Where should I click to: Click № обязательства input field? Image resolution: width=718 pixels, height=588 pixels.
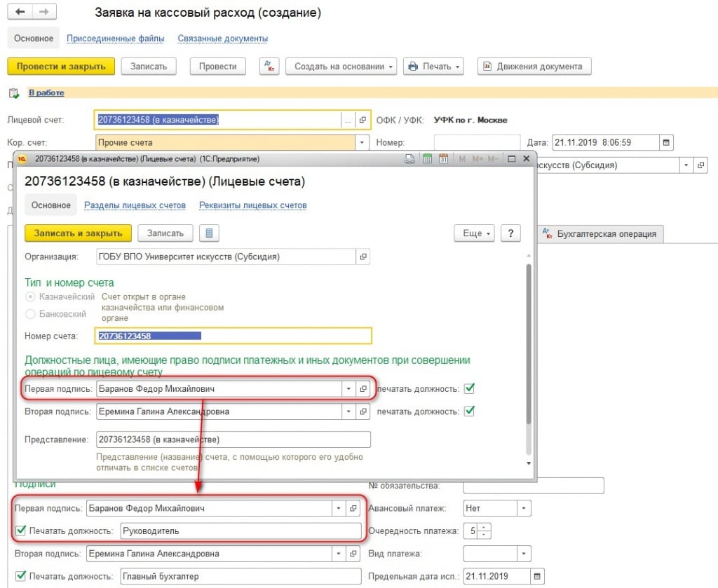point(534,486)
